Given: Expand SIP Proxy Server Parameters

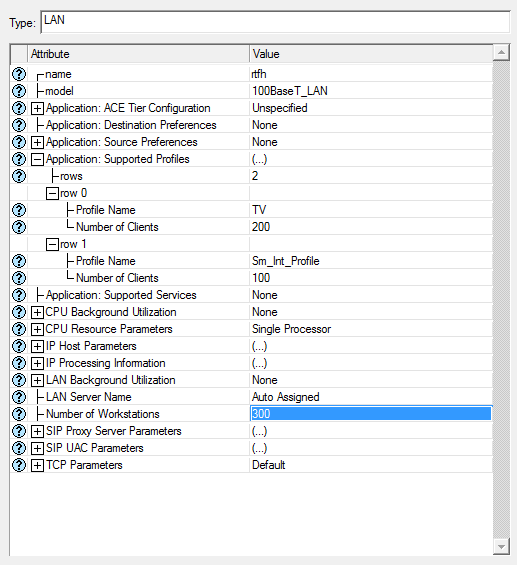Looking at the screenshot, I should pos(37,432).
